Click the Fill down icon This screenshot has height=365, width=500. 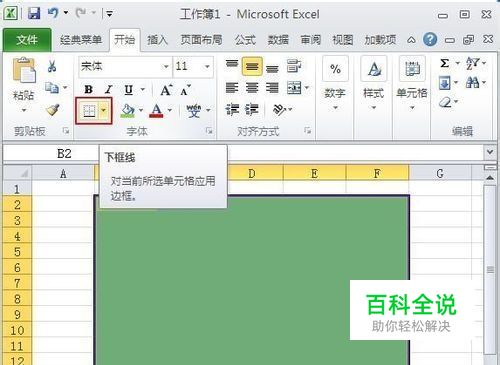click(x=445, y=83)
